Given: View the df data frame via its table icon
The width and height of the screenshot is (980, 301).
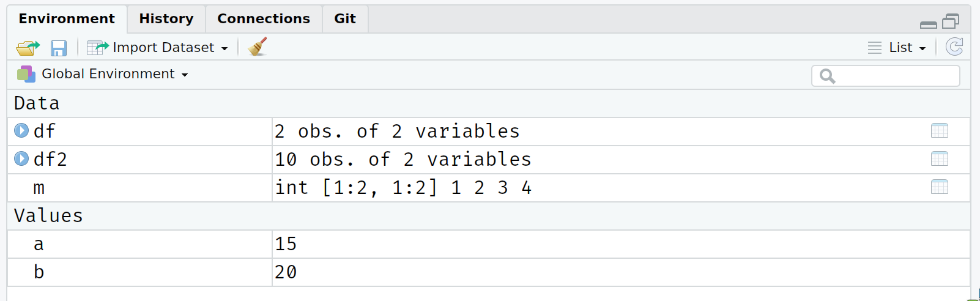Looking at the screenshot, I should tap(940, 131).
